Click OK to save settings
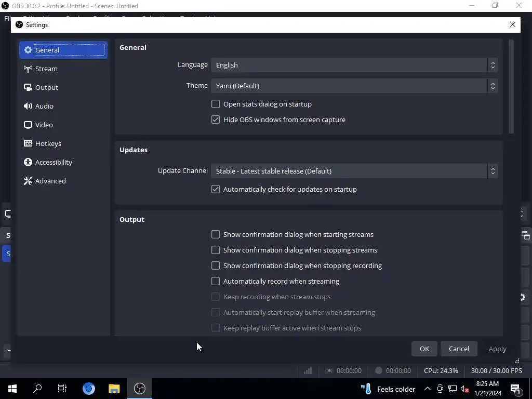The width and height of the screenshot is (532, 399). [x=424, y=349]
